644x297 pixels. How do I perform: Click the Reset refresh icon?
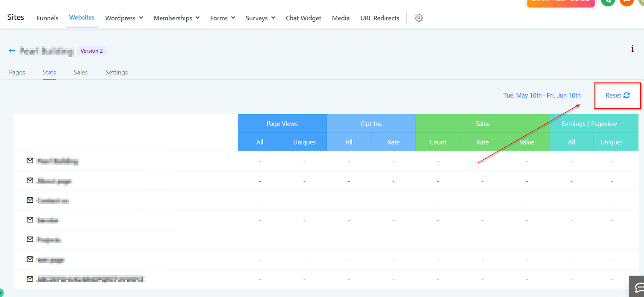click(627, 95)
